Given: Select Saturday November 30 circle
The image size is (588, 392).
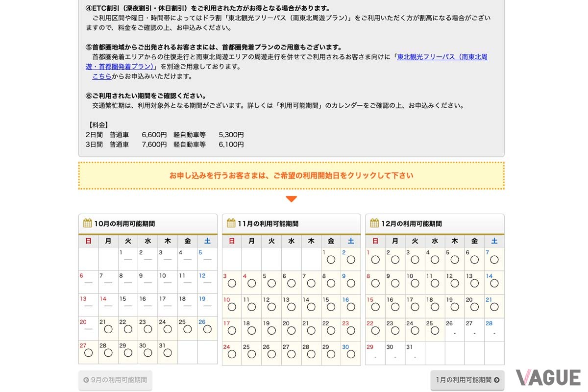Looking at the screenshot, I should [x=351, y=354].
